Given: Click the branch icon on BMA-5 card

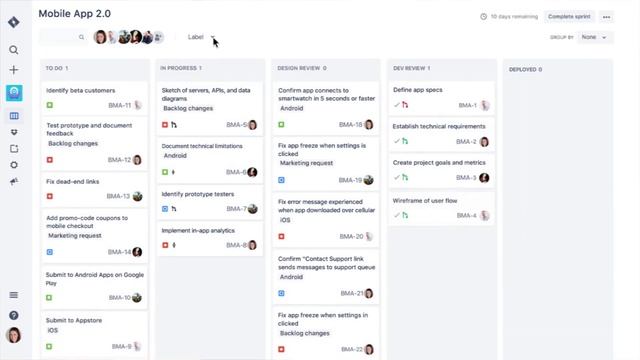Looking at the screenshot, I should coord(174,124).
